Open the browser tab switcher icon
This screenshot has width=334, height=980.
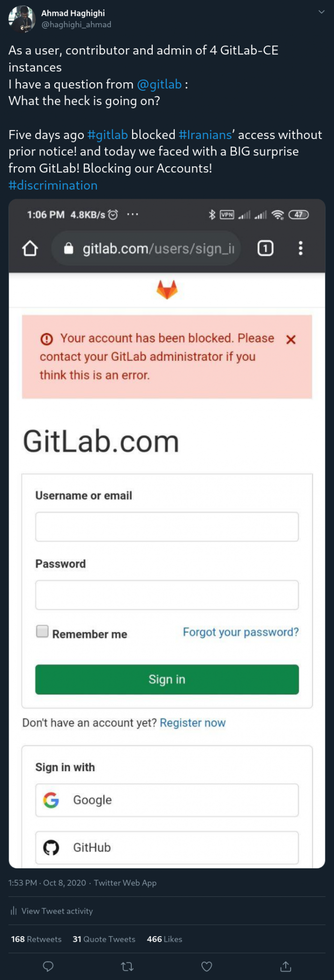point(265,248)
